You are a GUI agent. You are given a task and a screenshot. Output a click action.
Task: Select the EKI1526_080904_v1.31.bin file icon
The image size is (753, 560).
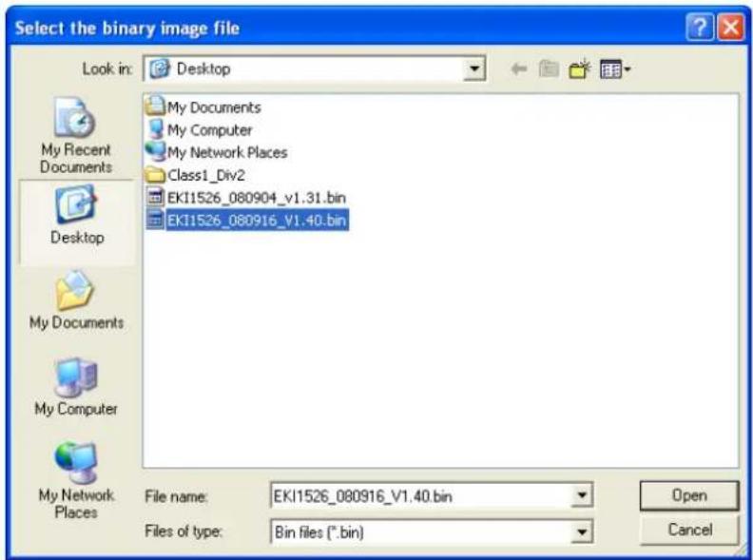tap(155, 198)
